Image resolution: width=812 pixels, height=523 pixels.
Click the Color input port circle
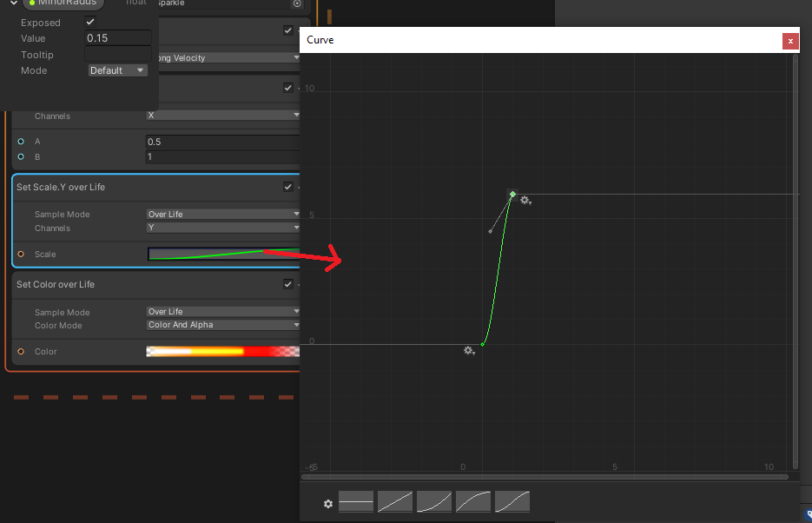[x=21, y=352]
